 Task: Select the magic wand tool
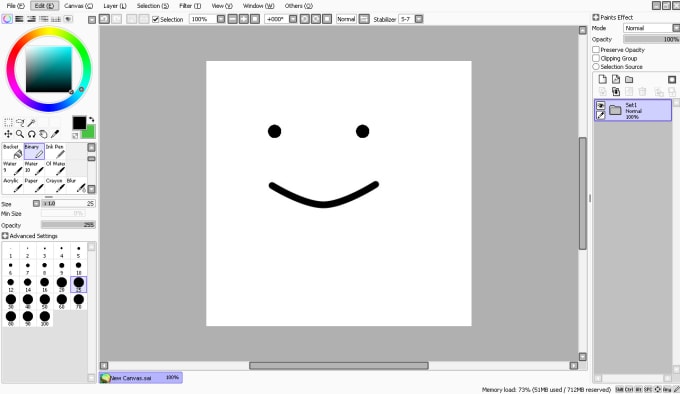pos(32,123)
